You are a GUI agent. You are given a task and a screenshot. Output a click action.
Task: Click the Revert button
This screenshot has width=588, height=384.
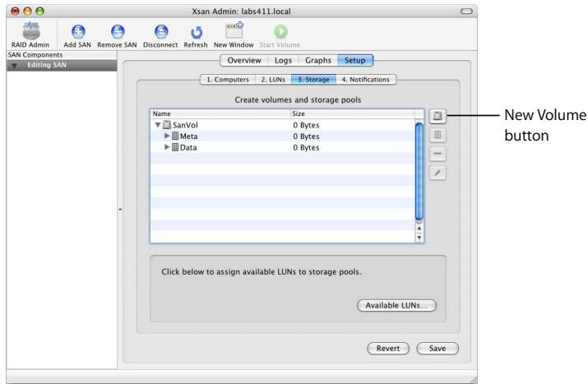[x=388, y=349]
